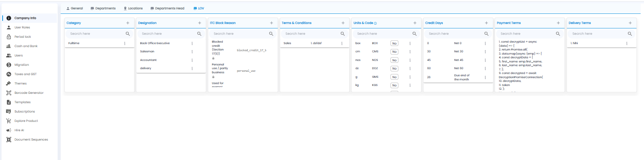Add new ITC Block Reason
This screenshot has width=644, height=160.
(271, 23)
